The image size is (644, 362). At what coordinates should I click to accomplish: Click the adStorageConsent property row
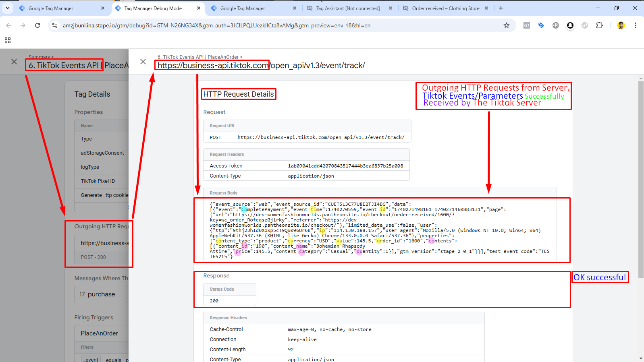[x=102, y=153]
